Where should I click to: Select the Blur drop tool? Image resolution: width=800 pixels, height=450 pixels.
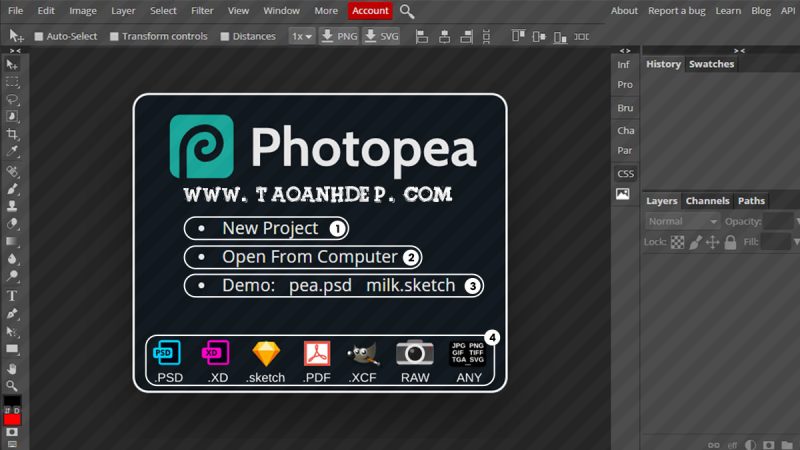point(12,259)
